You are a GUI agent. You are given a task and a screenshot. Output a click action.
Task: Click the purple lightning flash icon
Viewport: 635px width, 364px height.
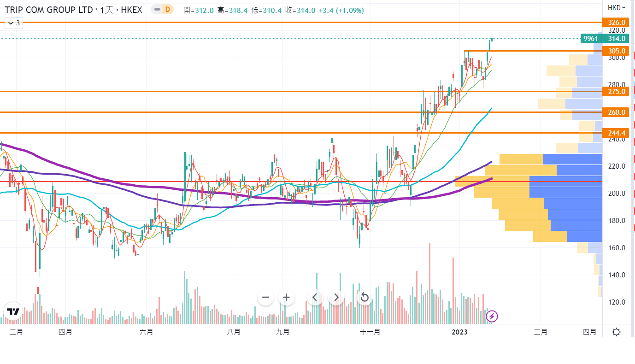point(492,316)
